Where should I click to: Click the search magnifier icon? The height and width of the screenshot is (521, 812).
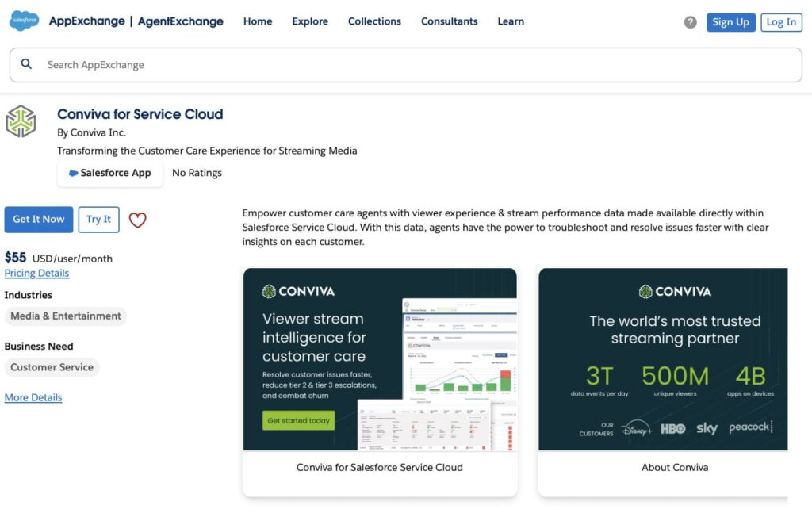(x=26, y=64)
